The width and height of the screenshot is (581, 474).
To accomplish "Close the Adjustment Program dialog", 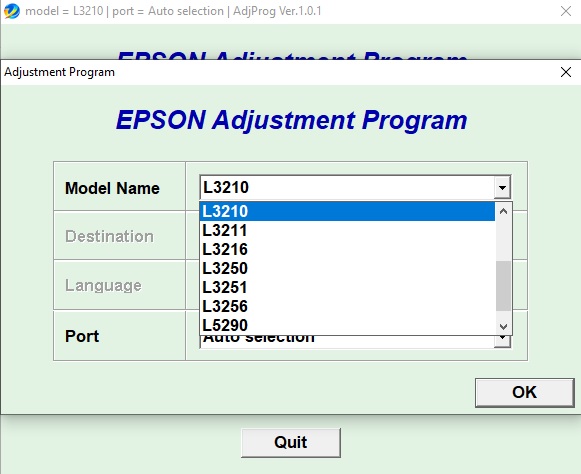I will (565, 72).
